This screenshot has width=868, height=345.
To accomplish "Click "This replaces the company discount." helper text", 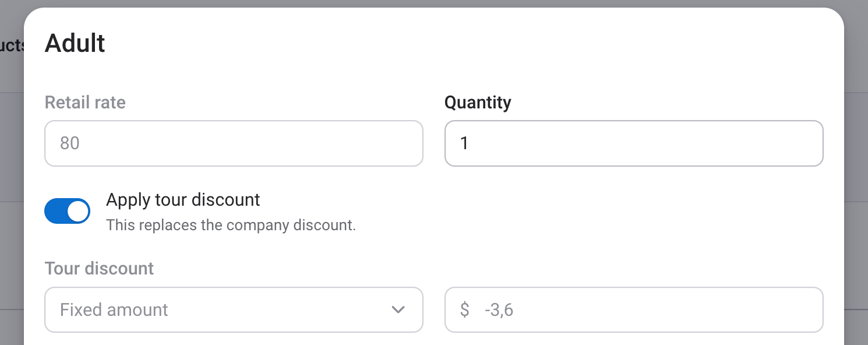I will click(x=231, y=225).
